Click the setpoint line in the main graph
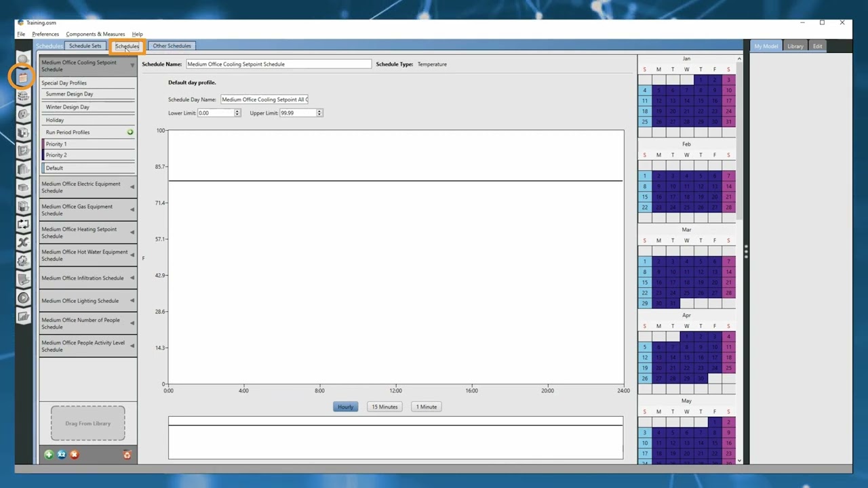868x488 pixels. [x=395, y=181]
